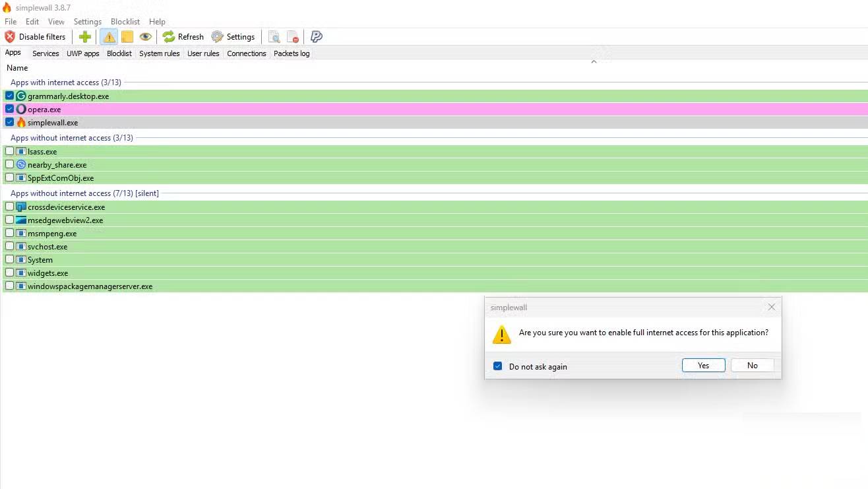
Task: Check the windowspackagemanagerserver.exe checkbox
Action: click(9, 286)
